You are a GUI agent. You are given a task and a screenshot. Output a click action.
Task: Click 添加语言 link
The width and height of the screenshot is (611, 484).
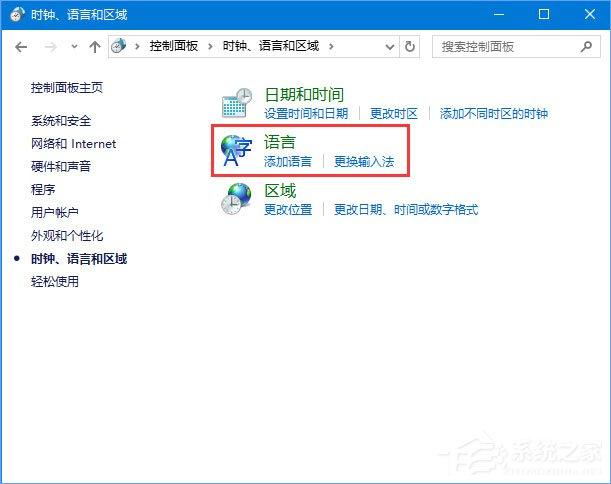(288, 161)
